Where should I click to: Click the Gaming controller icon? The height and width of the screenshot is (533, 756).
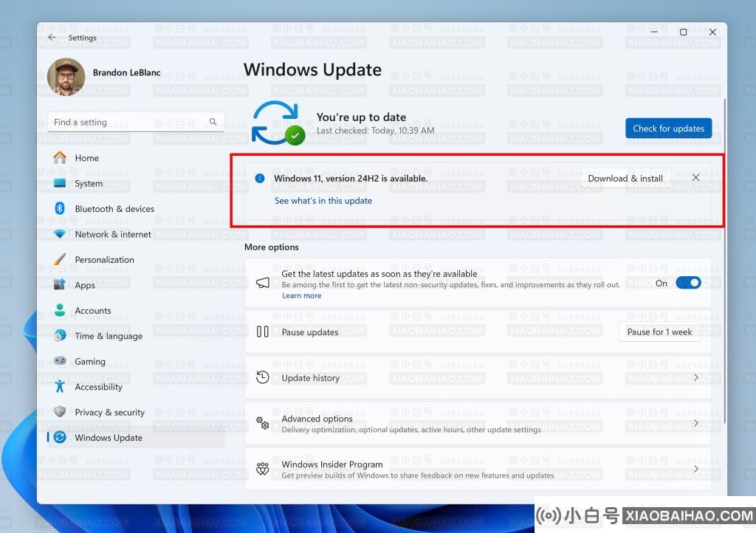60,360
